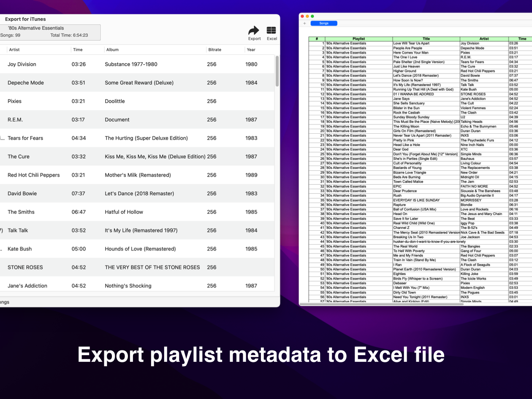Screen dimensions: 532x399
Task: Click spreadsheet cell Town Called Malice
Action: pyautogui.click(x=426, y=182)
